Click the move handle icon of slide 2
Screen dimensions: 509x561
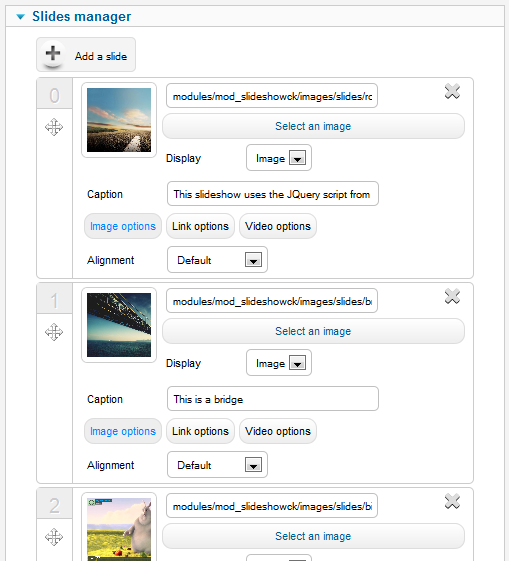tap(54, 537)
